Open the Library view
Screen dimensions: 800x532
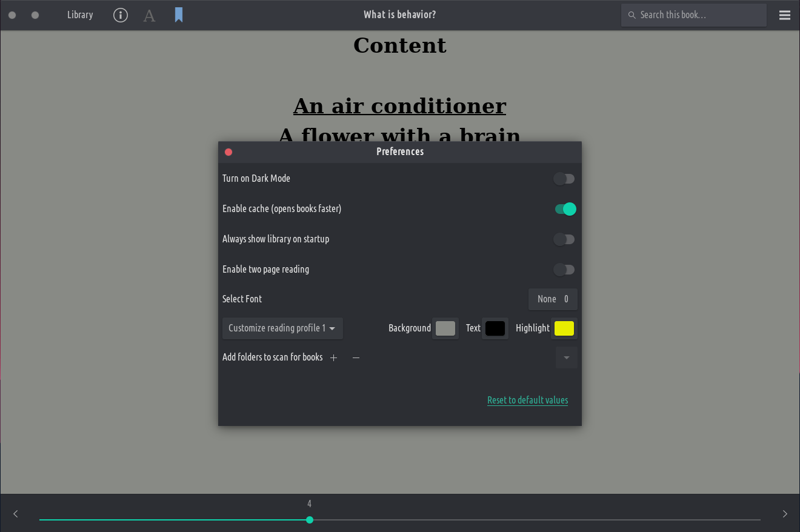coord(80,15)
